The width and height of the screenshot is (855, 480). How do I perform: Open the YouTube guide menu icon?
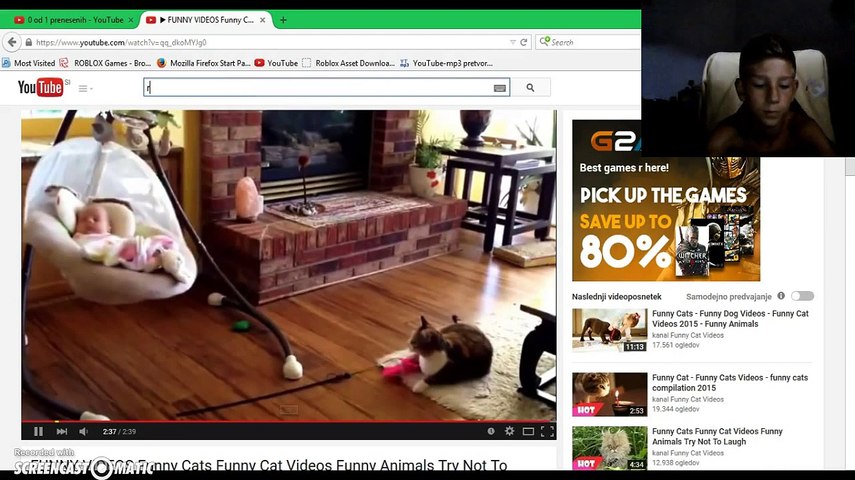click(x=85, y=88)
